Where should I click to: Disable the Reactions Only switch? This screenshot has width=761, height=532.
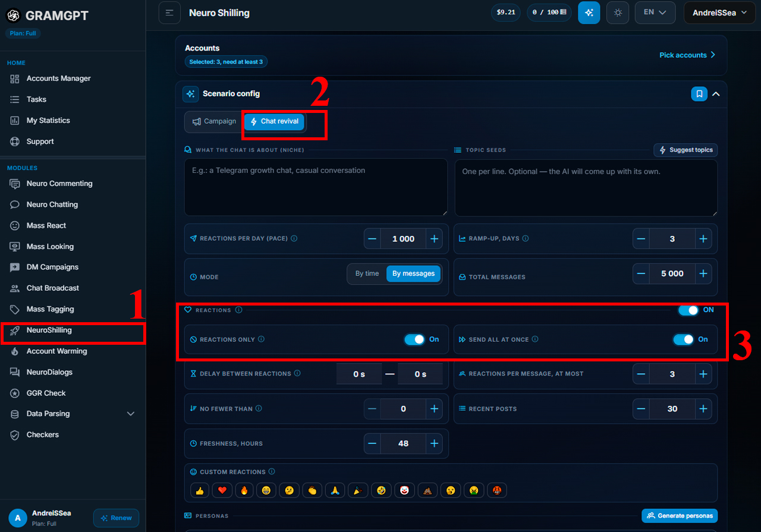[x=414, y=339]
